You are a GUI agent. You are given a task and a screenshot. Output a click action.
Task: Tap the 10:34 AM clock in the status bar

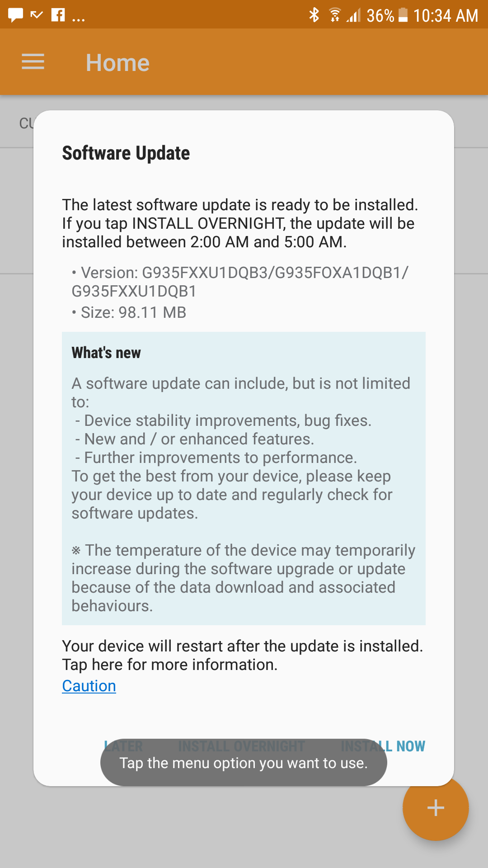(x=446, y=15)
